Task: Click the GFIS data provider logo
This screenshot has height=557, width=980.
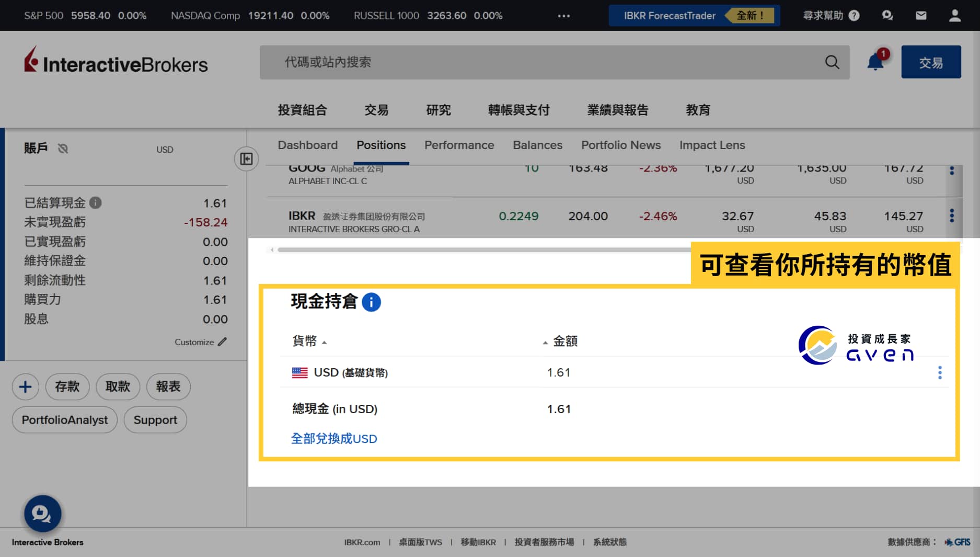Action: pyautogui.click(x=957, y=542)
